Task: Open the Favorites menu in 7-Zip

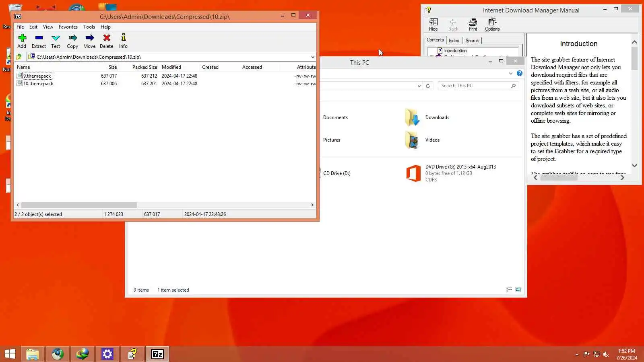Action: tap(68, 27)
